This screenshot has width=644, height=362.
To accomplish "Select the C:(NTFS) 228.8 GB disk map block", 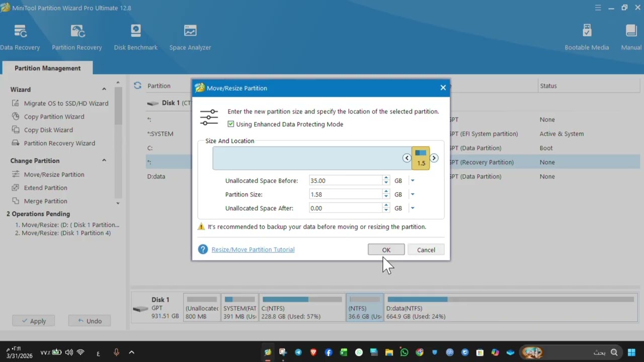I will [x=302, y=308].
